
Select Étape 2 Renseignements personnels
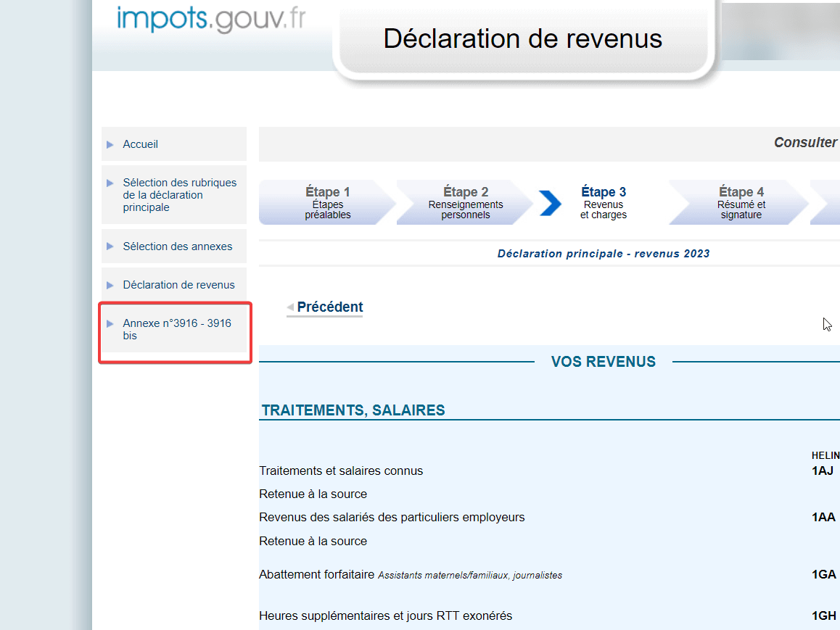[x=466, y=202]
